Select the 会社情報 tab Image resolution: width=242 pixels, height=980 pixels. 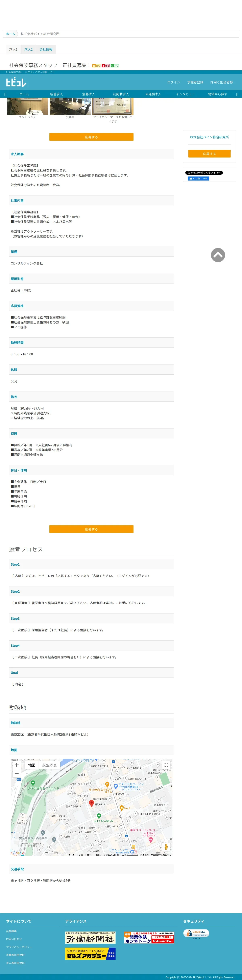(46, 49)
